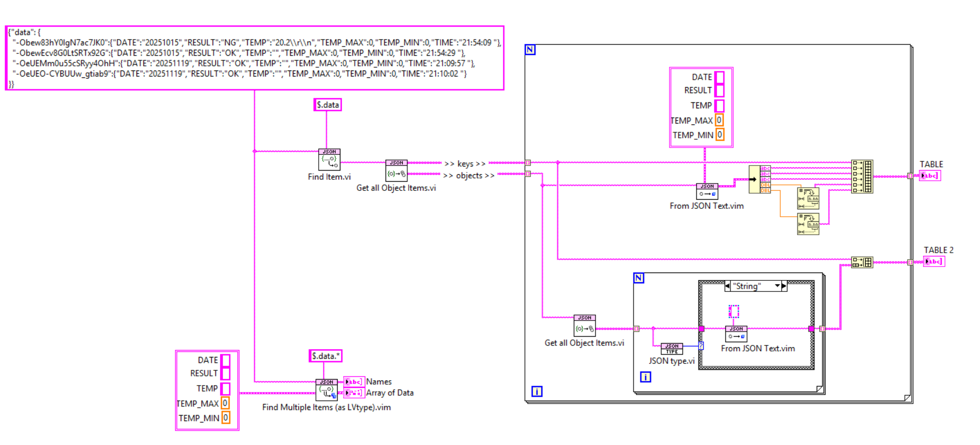Select the JSON type.vi node

click(x=671, y=349)
